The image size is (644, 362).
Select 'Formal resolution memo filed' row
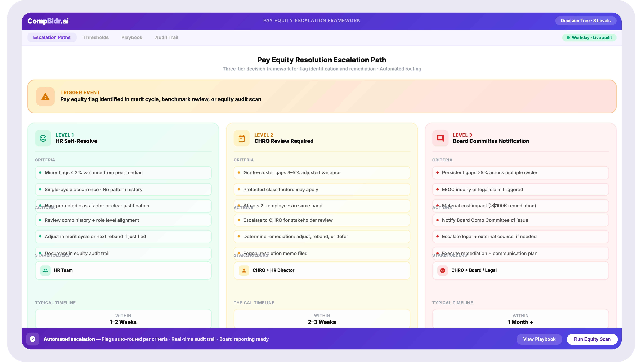(x=322, y=253)
